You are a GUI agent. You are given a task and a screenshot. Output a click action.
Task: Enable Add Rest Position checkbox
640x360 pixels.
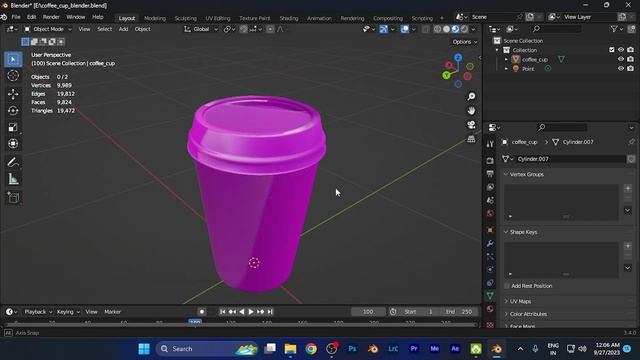click(507, 286)
